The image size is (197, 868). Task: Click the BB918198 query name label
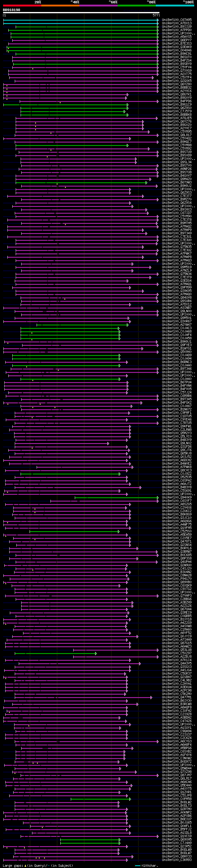pos(11,10)
